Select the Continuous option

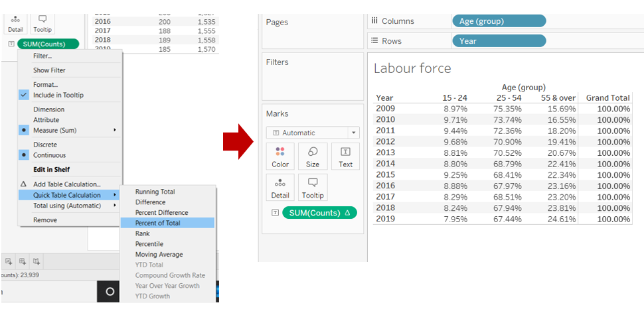[x=49, y=155]
